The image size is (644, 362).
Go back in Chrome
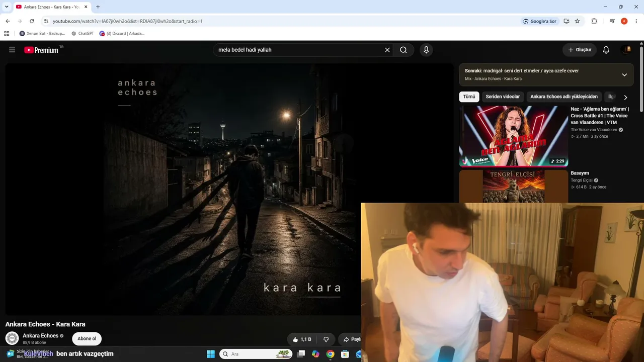click(x=8, y=21)
